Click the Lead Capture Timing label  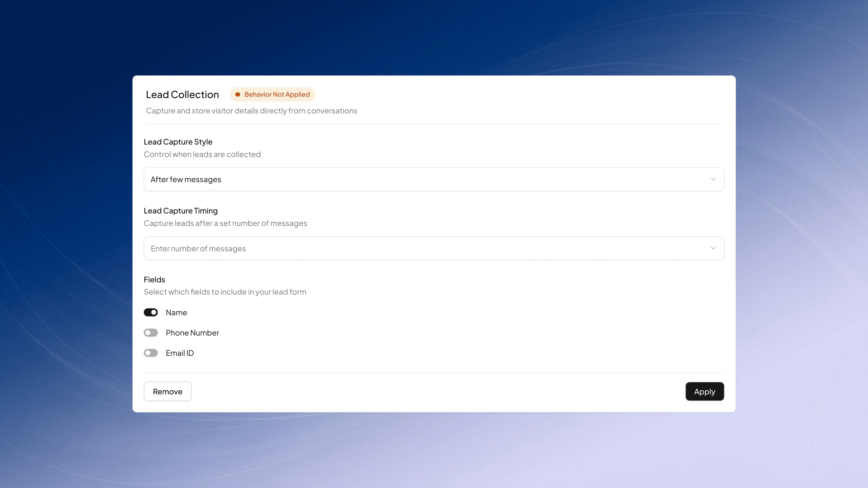point(181,211)
